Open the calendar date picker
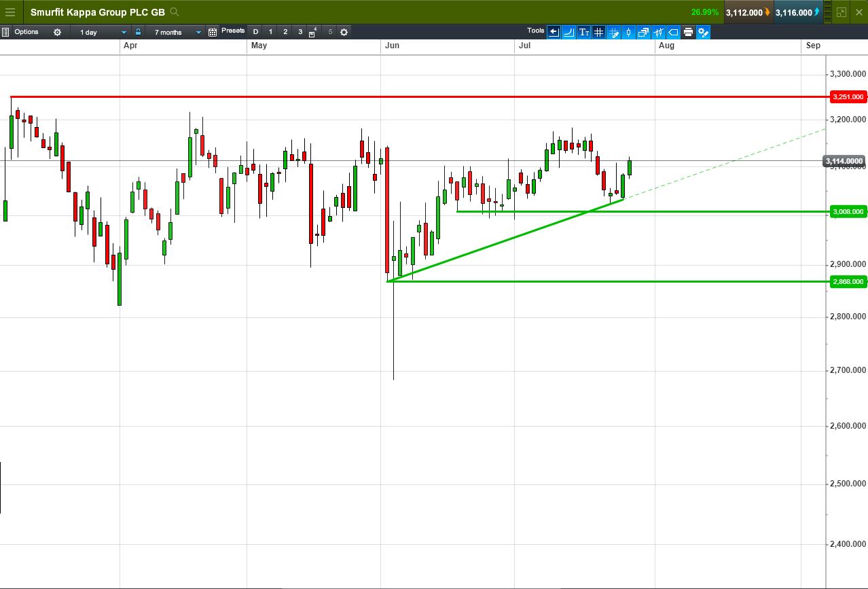This screenshot has width=868, height=589. (213, 32)
